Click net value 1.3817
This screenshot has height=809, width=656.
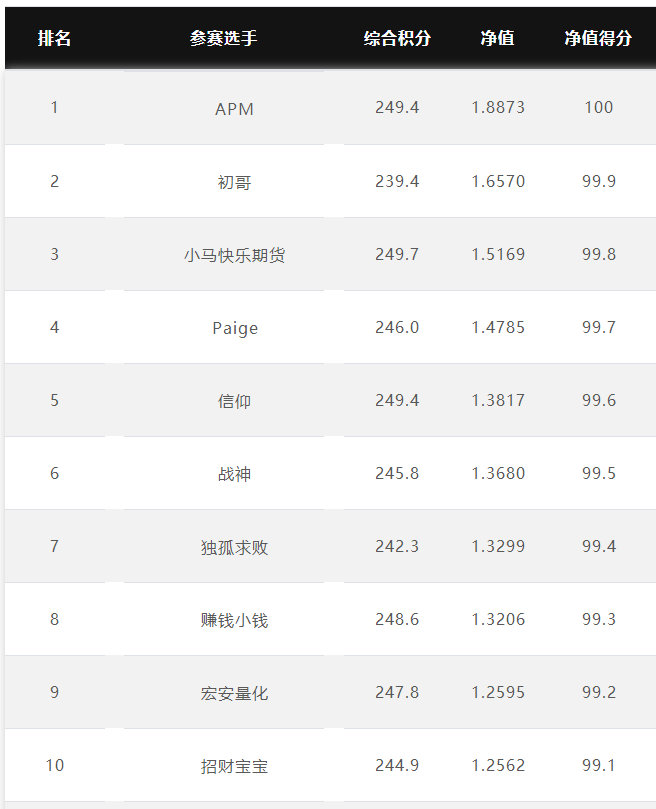pos(498,400)
